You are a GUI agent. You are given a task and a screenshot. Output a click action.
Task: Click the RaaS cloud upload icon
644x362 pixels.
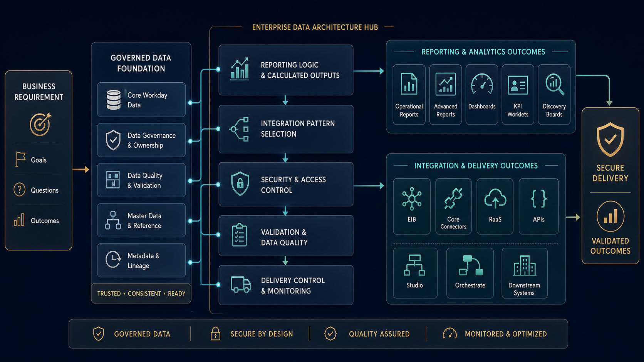pos(495,199)
